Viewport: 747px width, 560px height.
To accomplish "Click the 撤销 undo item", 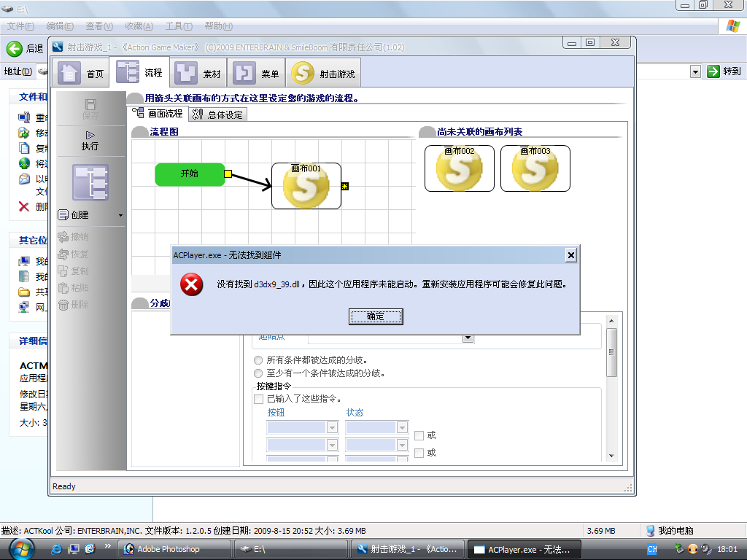I will 74,237.
